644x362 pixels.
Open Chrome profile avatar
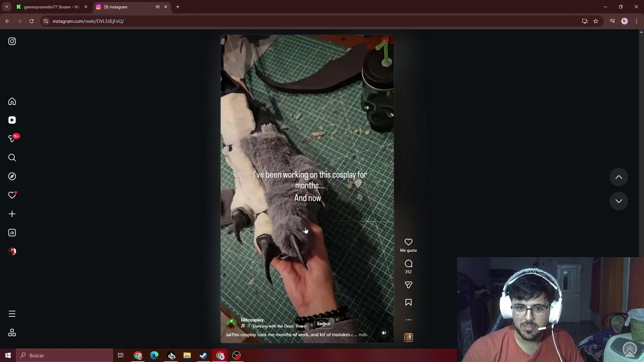[x=624, y=21]
